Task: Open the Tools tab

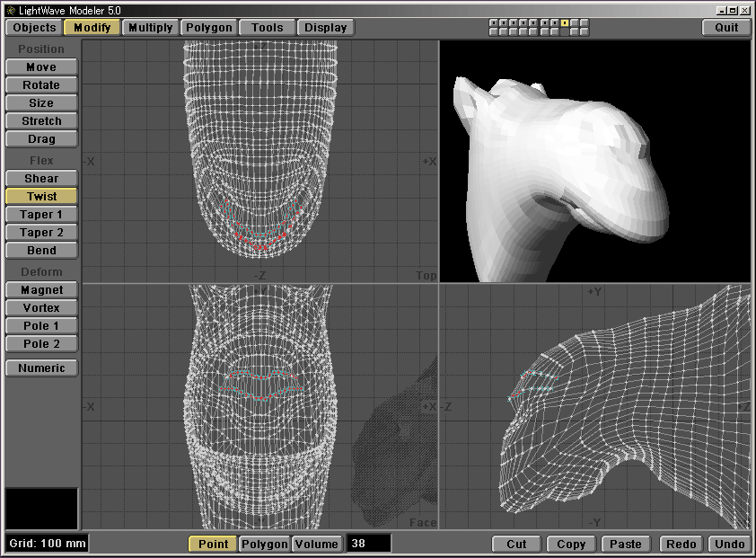Action: (x=267, y=27)
